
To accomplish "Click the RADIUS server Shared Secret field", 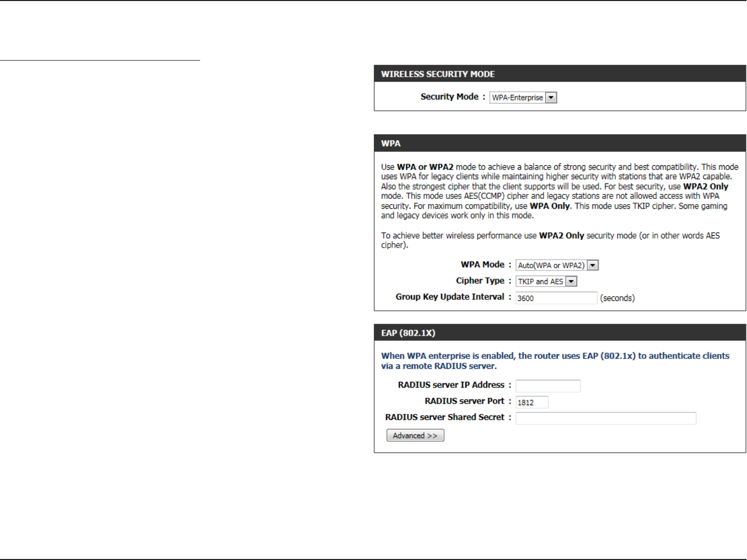I will [x=605, y=418].
